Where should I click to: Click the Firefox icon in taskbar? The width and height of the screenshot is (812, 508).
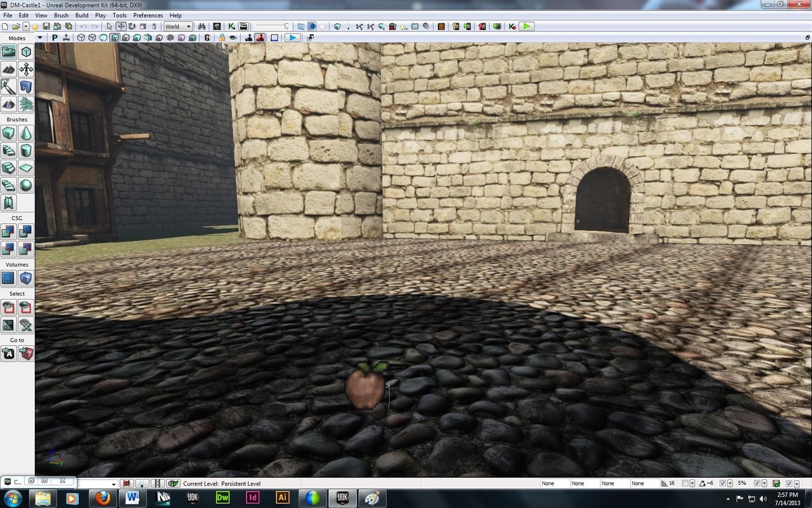pyautogui.click(x=103, y=498)
